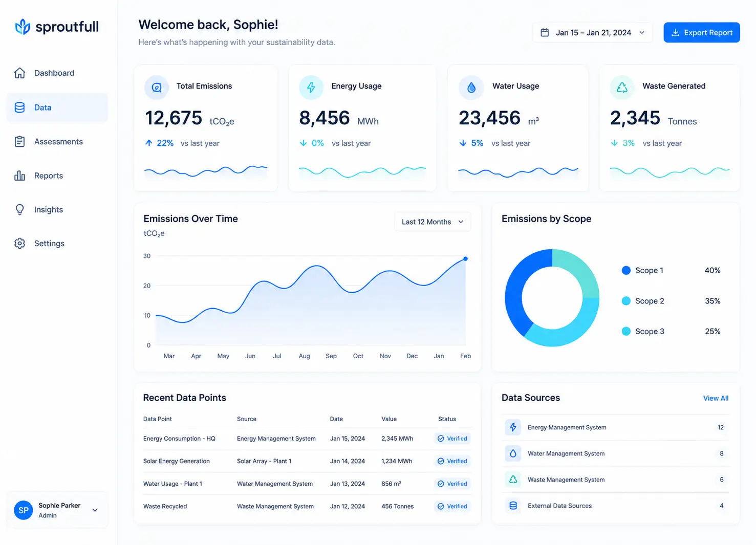Click the down arrow beside 3% waste change
The width and height of the screenshot is (756, 545).
tap(614, 143)
